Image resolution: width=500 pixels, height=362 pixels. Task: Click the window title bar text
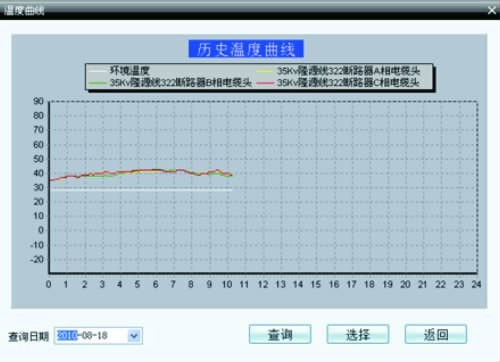[x=24, y=11]
